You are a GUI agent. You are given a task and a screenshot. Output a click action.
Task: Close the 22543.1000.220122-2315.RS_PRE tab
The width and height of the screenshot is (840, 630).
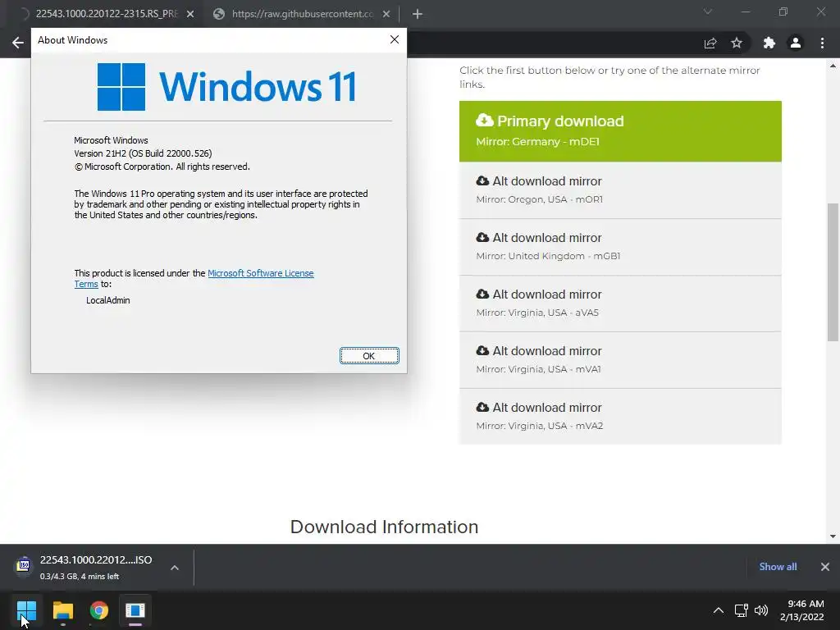[190, 14]
